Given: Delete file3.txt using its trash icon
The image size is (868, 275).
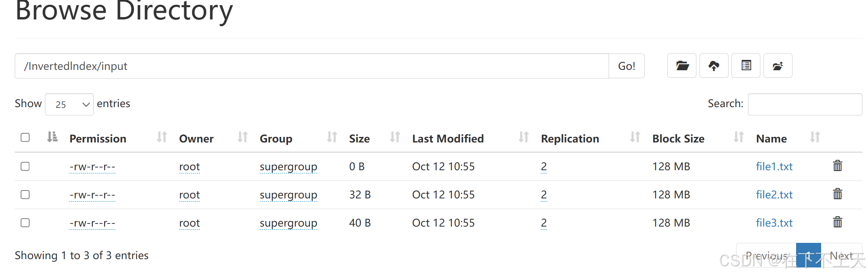Looking at the screenshot, I should [x=837, y=222].
